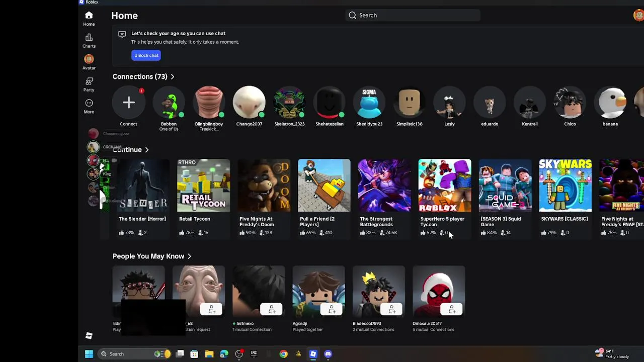The width and height of the screenshot is (644, 362).
Task: Open Blingblingboy's connection profile
Action: (x=209, y=103)
